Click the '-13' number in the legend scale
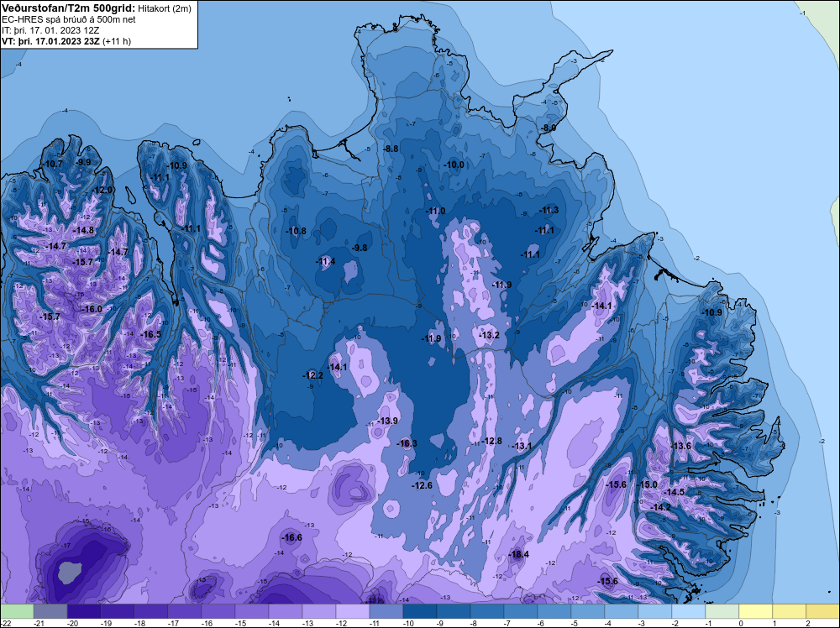840x628 pixels. click(307, 623)
